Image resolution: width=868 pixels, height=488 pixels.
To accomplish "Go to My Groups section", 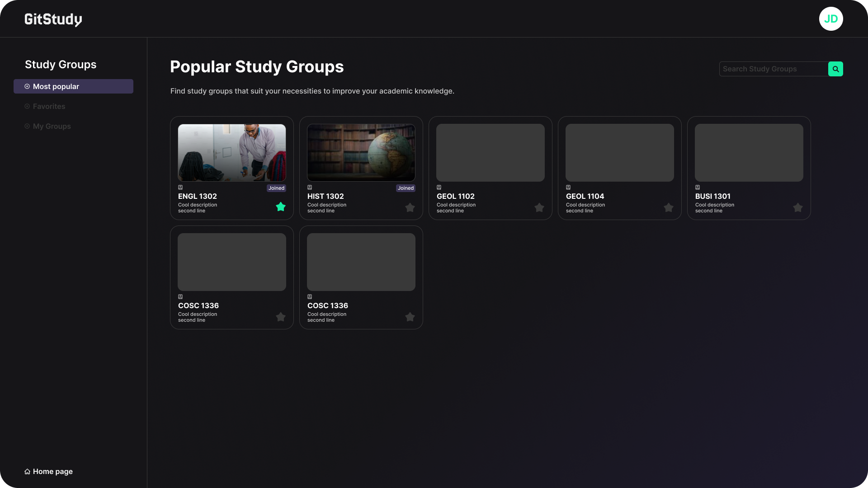I will [x=52, y=127].
